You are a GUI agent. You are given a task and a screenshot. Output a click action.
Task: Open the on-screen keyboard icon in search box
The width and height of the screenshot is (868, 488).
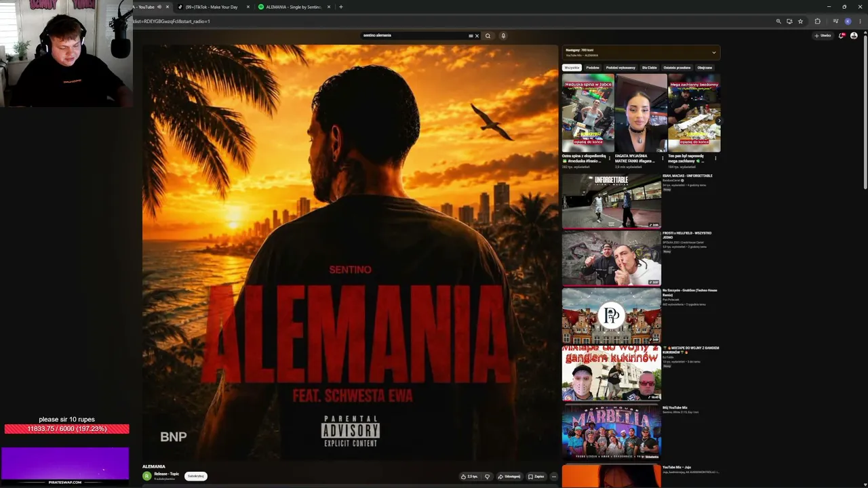click(x=471, y=36)
